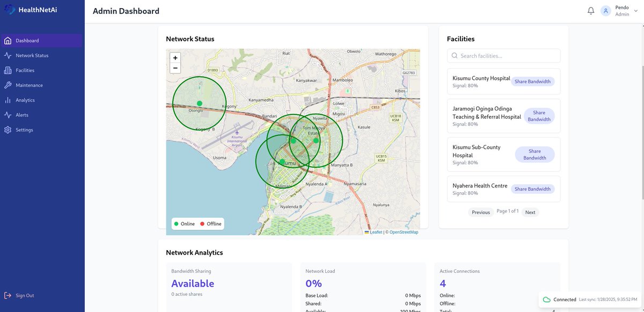644x312 pixels.
Task: Click the Otonglo online facility marker
Action: 200,103
